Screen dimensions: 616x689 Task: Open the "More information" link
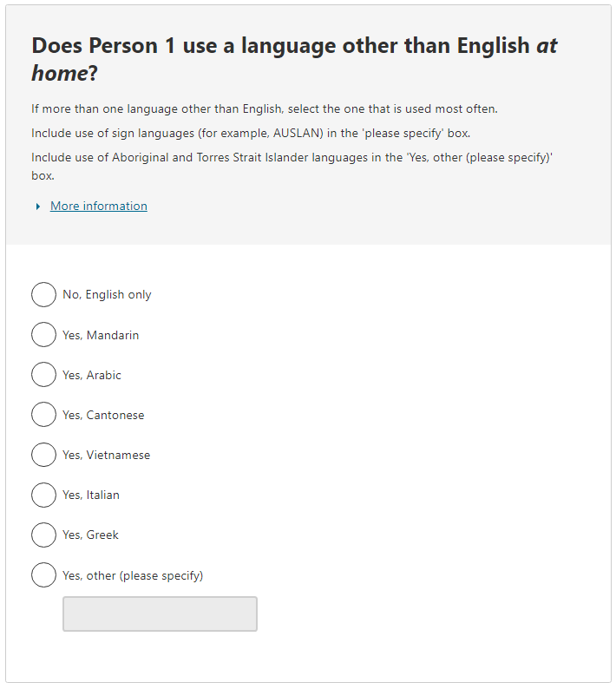coord(99,206)
